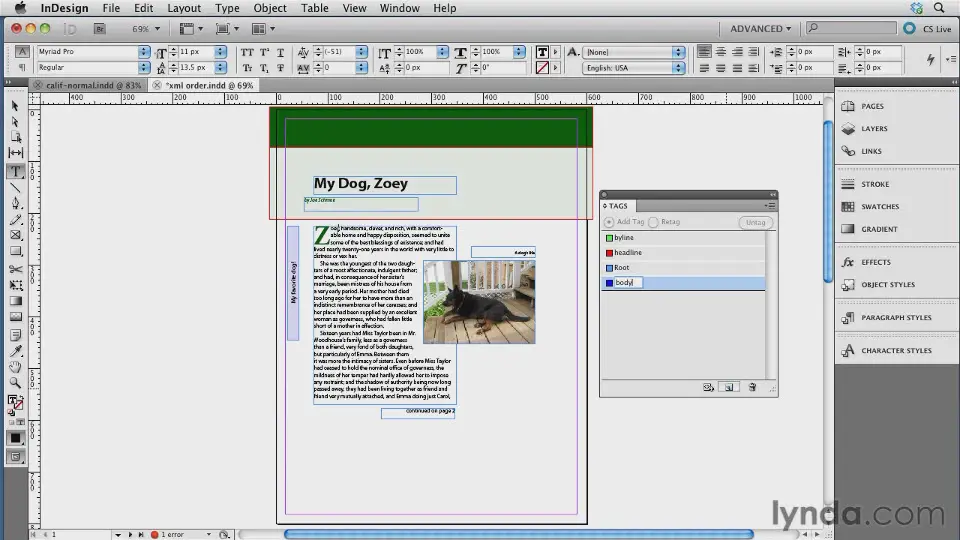Click the New Tag icon in Tags panel
This screenshot has width=960, height=540.
(730, 387)
